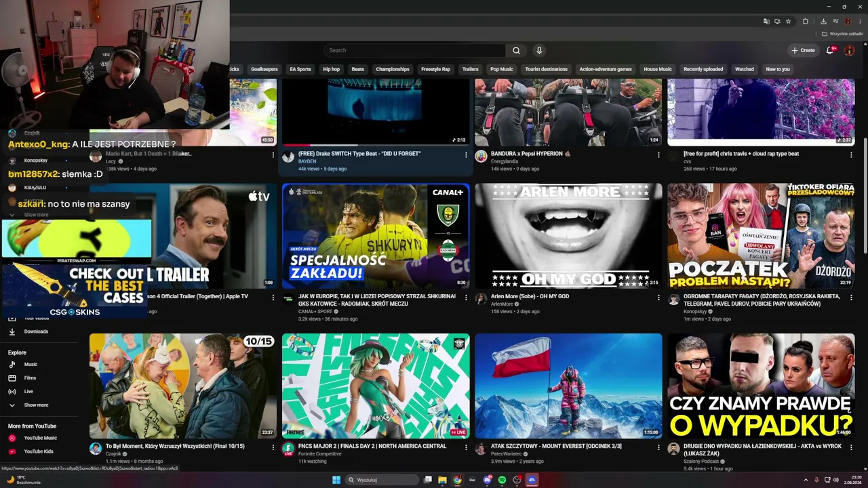This screenshot has width=868, height=488.
Task: Play the Mount Everest flag thumbnail
Action: [x=568, y=386]
